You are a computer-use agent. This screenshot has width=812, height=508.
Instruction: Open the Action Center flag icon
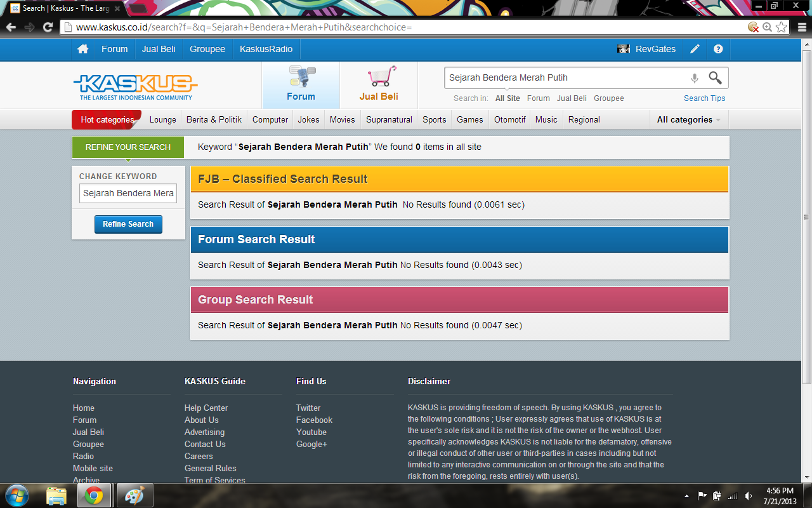click(702, 495)
